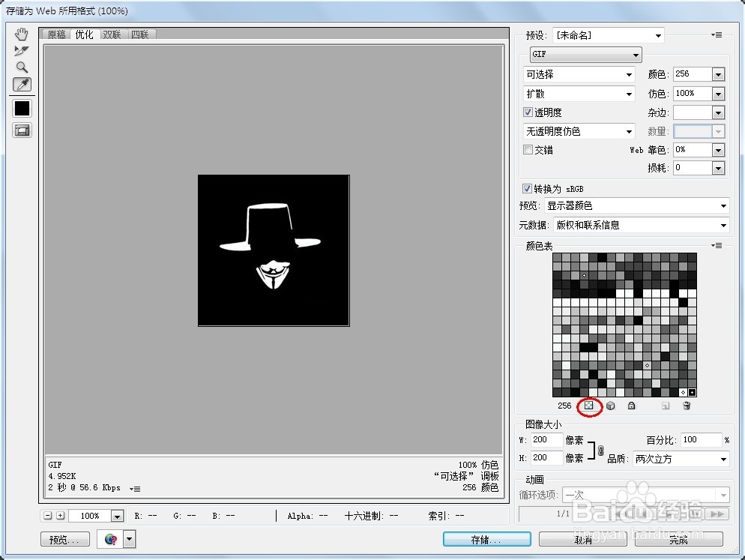The height and width of the screenshot is (560, 745).
Task: Click the 取消 cancel button
Action: coord(583,540)
